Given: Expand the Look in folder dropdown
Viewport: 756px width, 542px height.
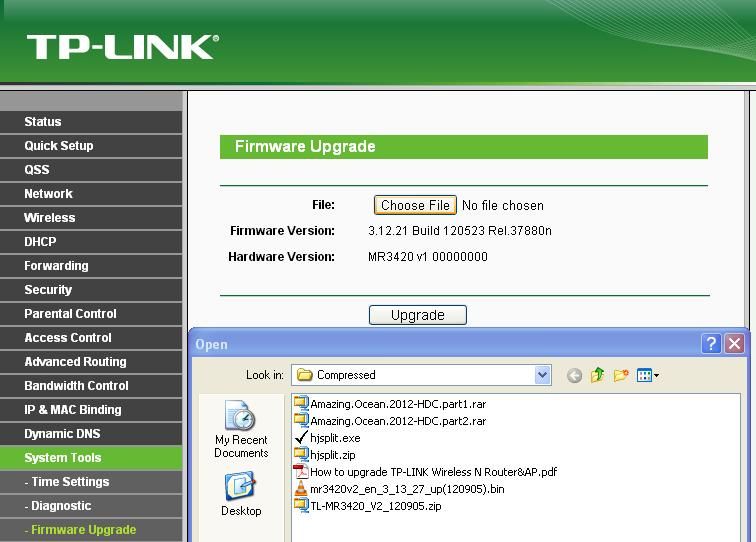Looking at the screenshot, I should coord(543,376).
